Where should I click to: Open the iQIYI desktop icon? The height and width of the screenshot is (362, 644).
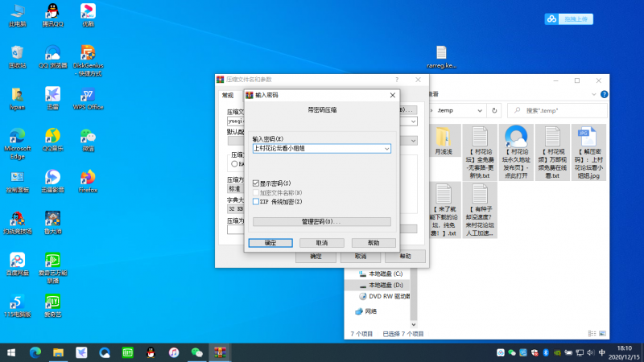coord(52,306)
